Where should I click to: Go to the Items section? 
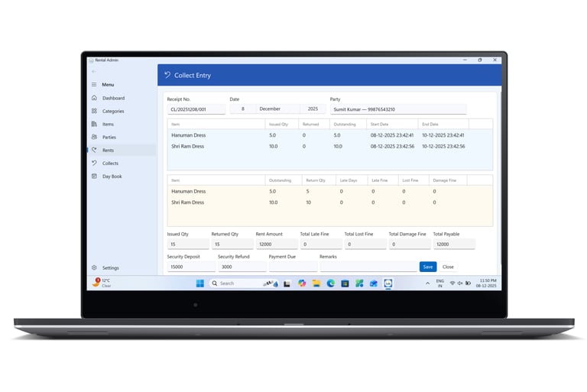point(108,125)
